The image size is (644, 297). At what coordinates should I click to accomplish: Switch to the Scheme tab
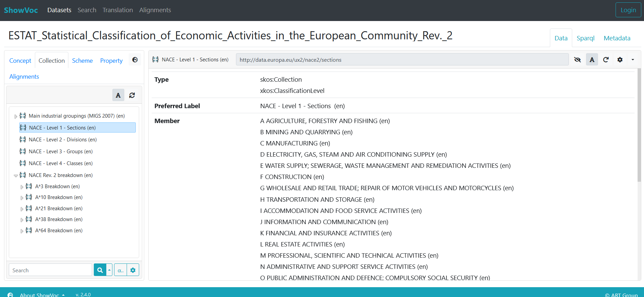pyautogui.click(x=82, y=60)
